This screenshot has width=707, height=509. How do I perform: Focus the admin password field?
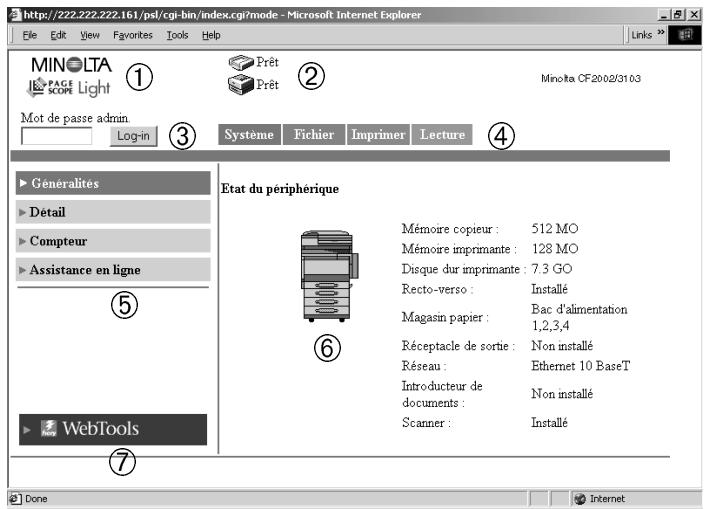point(57,136)
